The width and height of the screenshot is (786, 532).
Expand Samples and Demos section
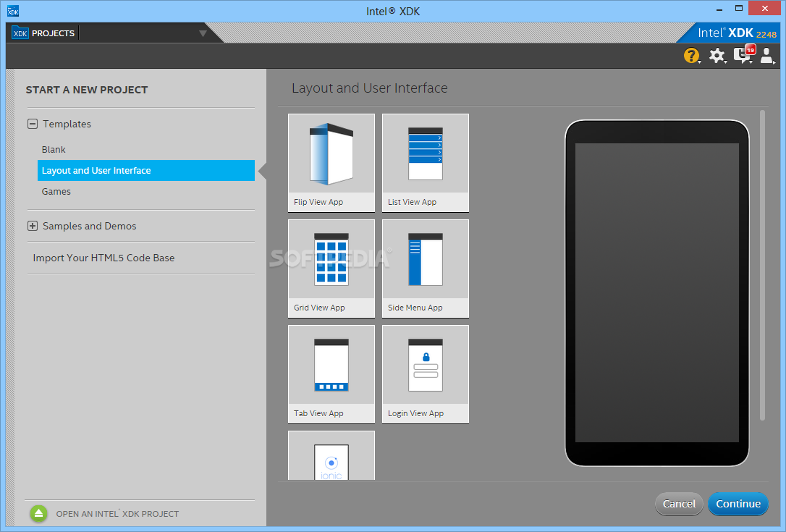coord(33,226)
